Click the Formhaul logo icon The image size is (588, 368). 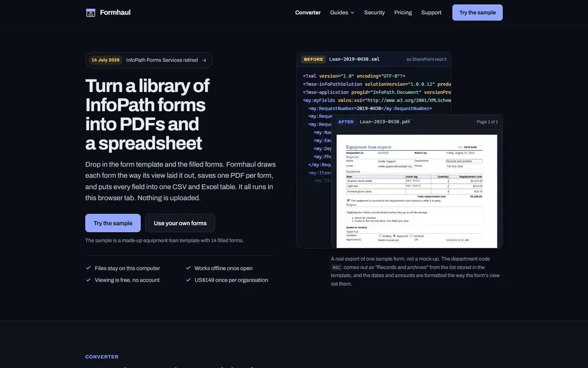[91, 13]
